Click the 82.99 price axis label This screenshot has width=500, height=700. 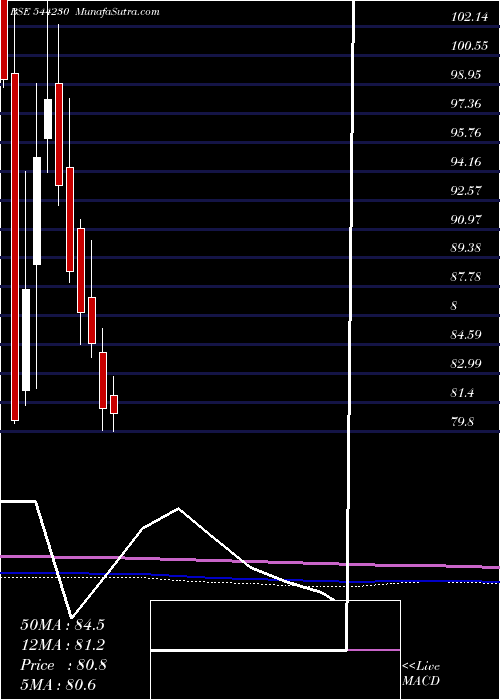click(466, 363)
